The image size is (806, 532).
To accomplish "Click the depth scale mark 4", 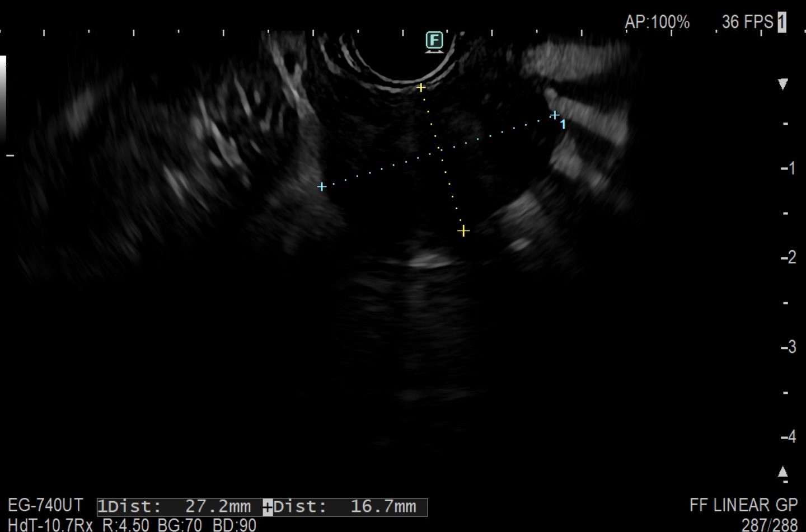I will click(788, 436).
